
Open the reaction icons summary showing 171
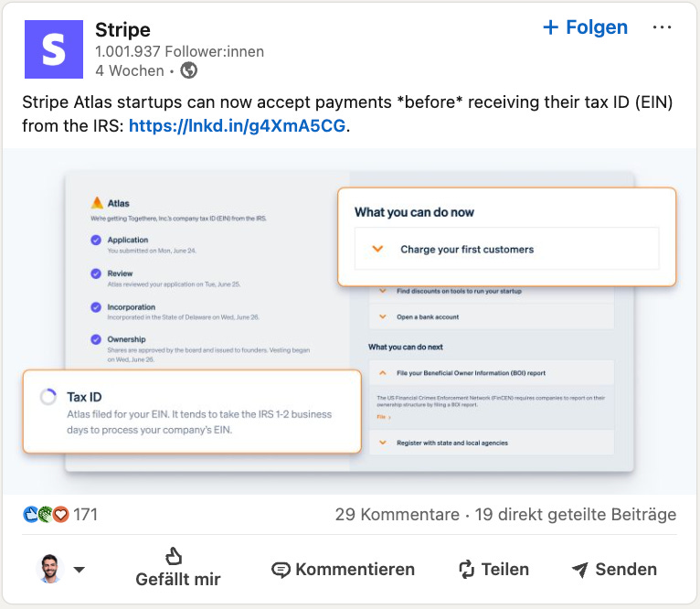coord(59,515)
